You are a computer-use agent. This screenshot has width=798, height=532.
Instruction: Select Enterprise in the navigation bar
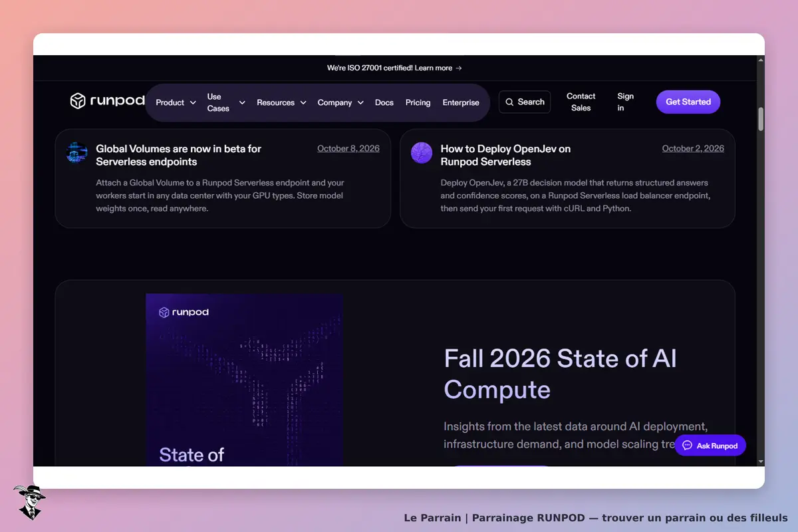pyautogui.click(x=461, y=102)
